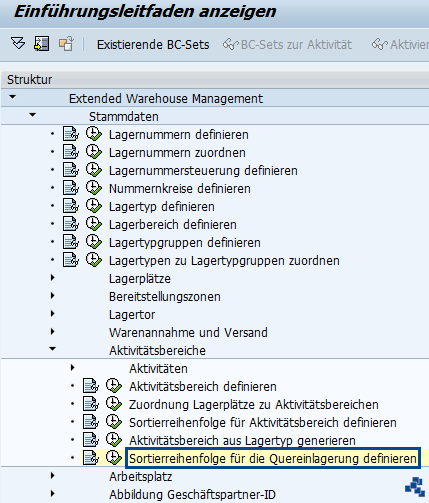This screenshot has width=429, height=503.
Task: Expand Warenannahme und Versand node
Action: coord(52,332)
